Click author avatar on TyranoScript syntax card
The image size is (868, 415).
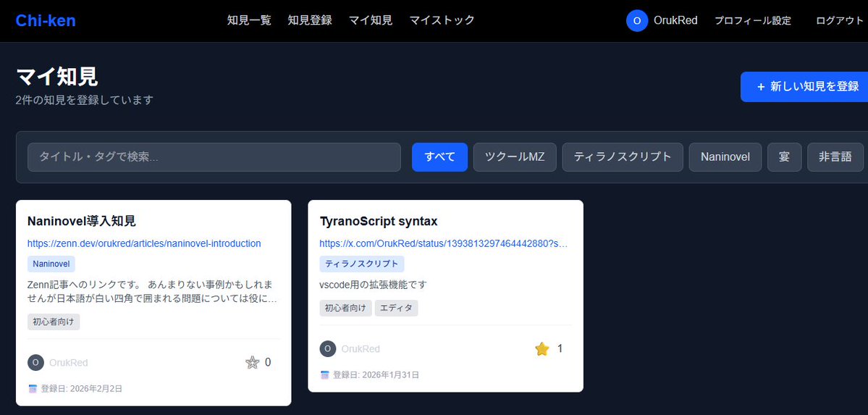(328, 348)
